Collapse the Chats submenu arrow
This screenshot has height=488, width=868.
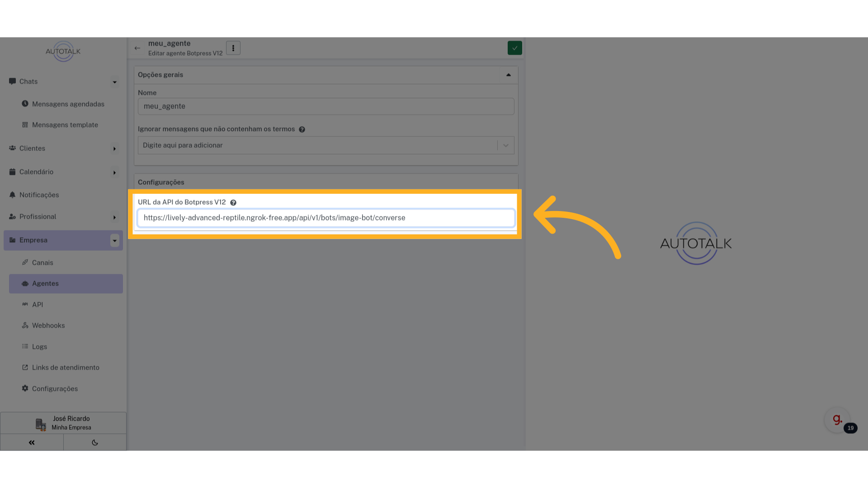pos(114,82)
